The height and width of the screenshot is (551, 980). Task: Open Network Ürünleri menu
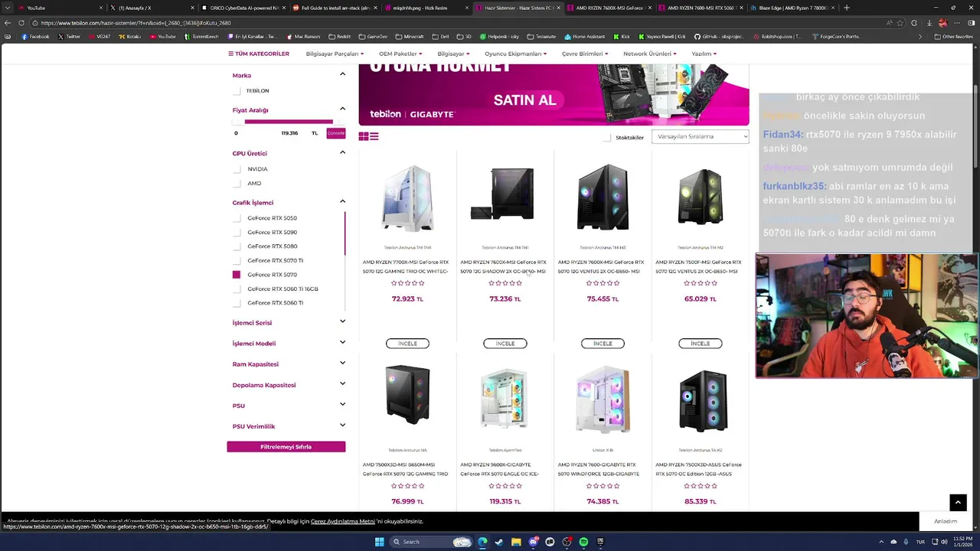pos(649,54)
